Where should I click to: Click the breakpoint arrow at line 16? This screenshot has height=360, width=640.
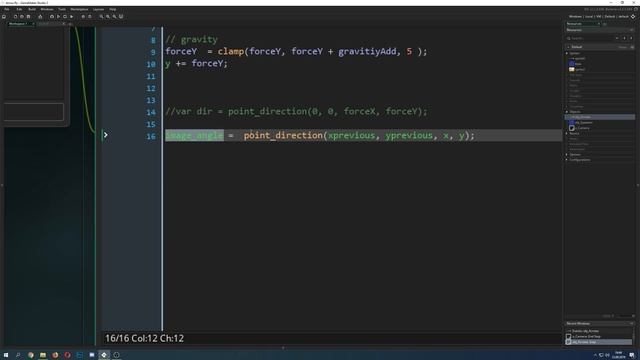[x=105, y=135]
